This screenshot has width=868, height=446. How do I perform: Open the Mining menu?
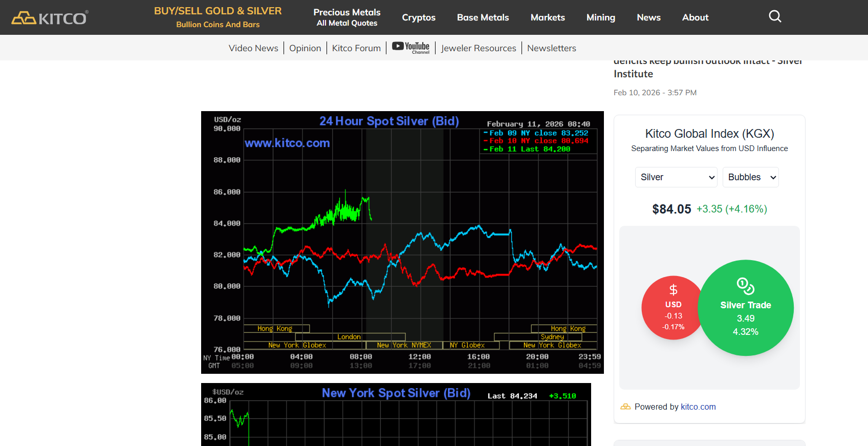pos(601,17)
